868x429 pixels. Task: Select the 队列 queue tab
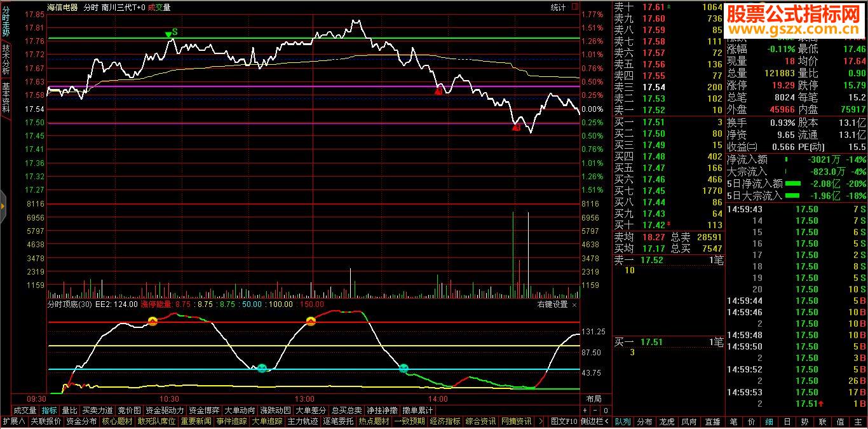[x=623, y=421]
